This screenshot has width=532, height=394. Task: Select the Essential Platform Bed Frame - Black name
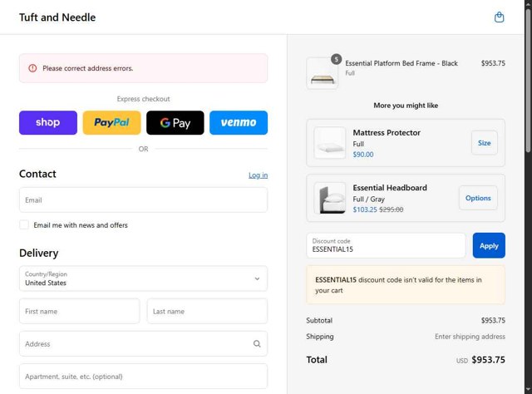[401, 63]
